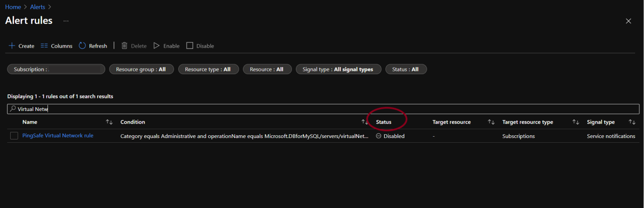644x208 pixels.
Task: Open the Columns chooser icon
Action: pyautogui.click(x=45, y=46)
